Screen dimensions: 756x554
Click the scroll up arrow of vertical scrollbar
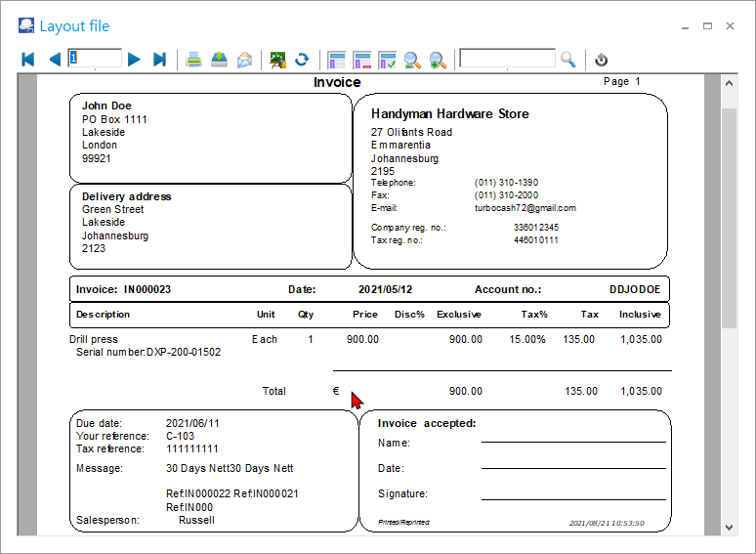pos(729,83)
